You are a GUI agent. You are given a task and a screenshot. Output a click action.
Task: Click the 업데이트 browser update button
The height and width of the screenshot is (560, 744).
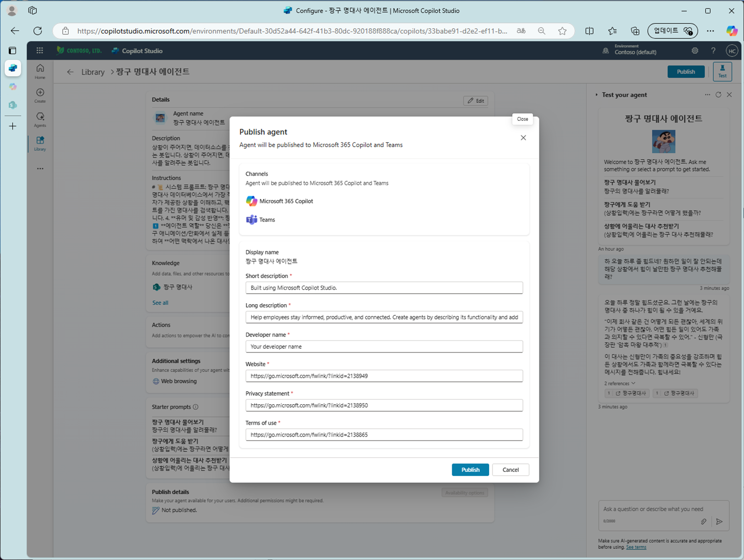[x=673, y=31]
